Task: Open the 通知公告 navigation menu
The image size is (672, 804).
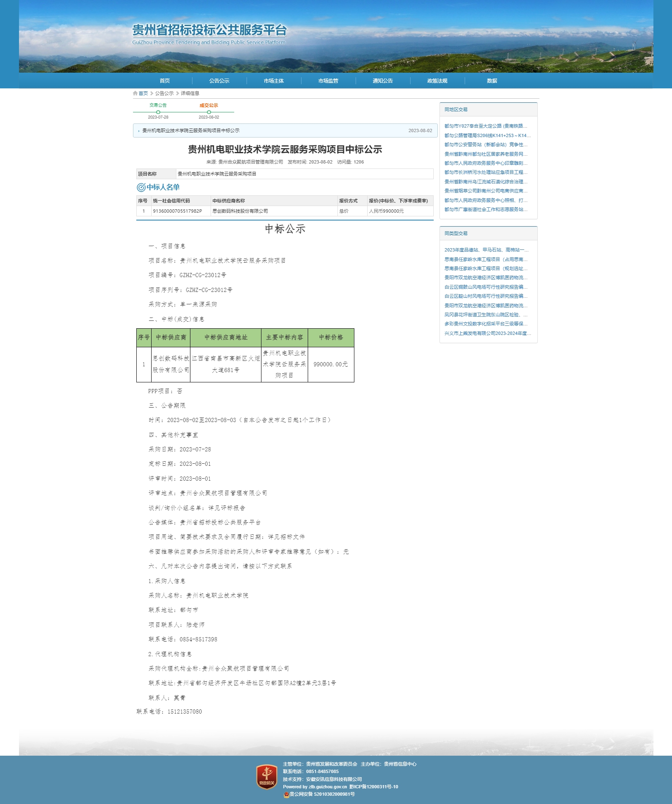Action: (383, 81)
